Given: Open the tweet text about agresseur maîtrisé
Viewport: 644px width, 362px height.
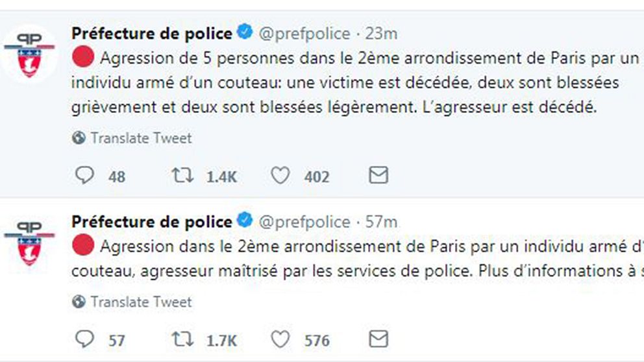Looking at the screenshot, I should click(357, 259).
